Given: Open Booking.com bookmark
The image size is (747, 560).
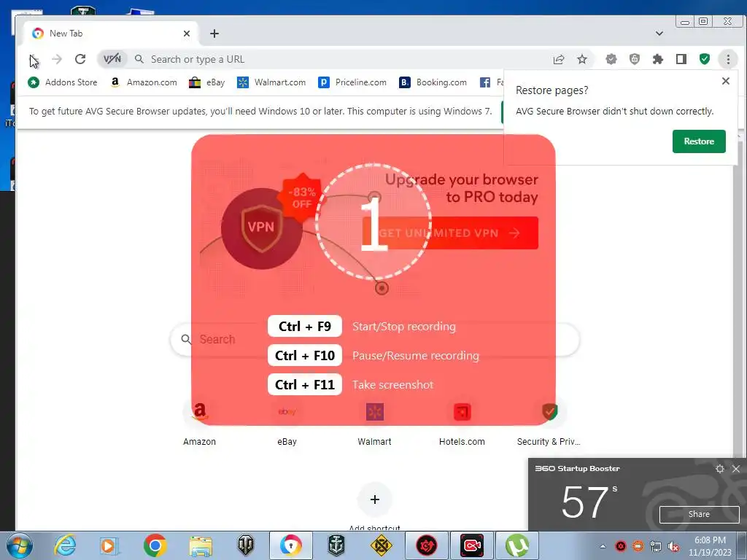Looking at the screenshot, I should [433, 82].
